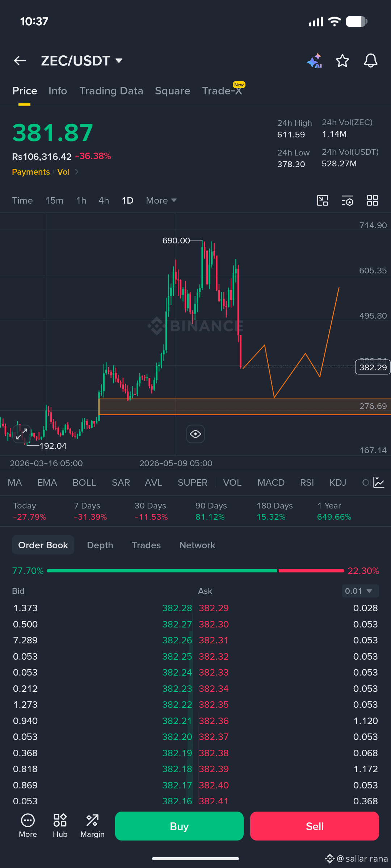Select the Time chart interval
Screen dimensions: 391x868
click(22, 200)
